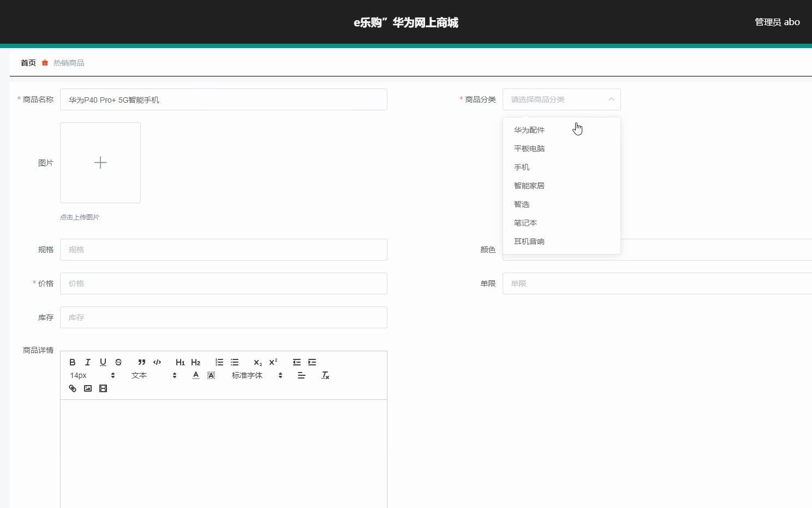
Task: Create a bulleted list
Action: pyautogui.click(x=235, y=362)
